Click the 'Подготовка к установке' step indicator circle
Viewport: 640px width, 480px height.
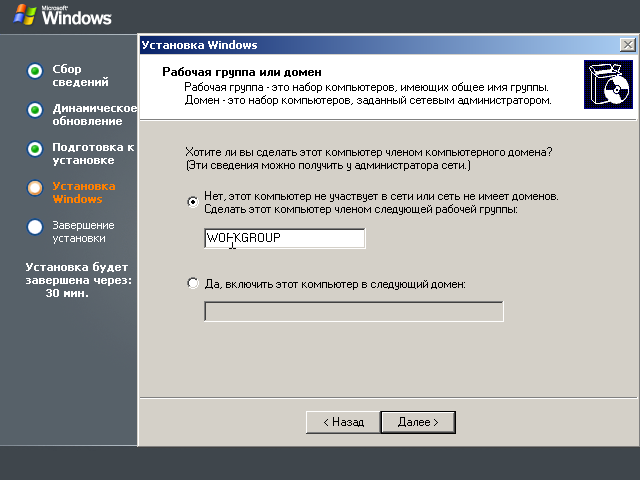[35, 149]
